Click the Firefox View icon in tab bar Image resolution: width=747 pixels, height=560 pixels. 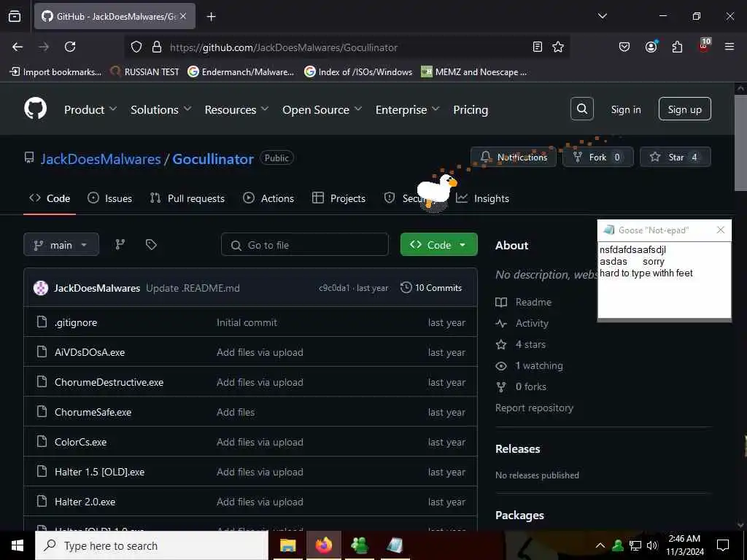(15, 16)
